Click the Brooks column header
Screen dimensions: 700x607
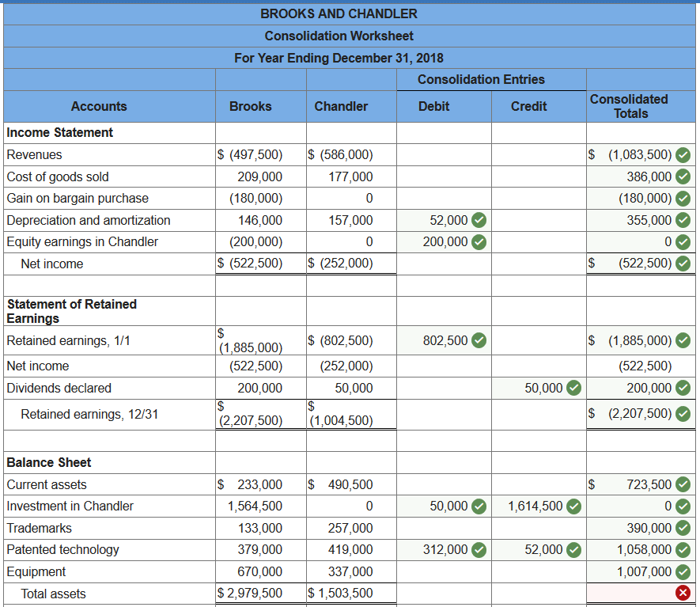[251, 106]
